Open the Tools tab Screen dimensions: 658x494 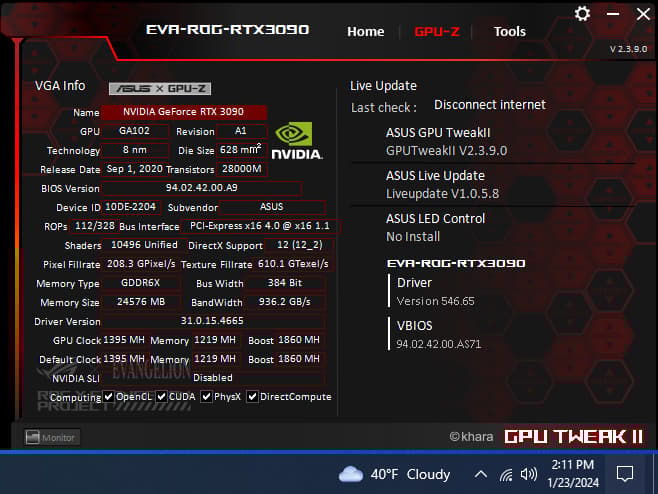[509, 31]
